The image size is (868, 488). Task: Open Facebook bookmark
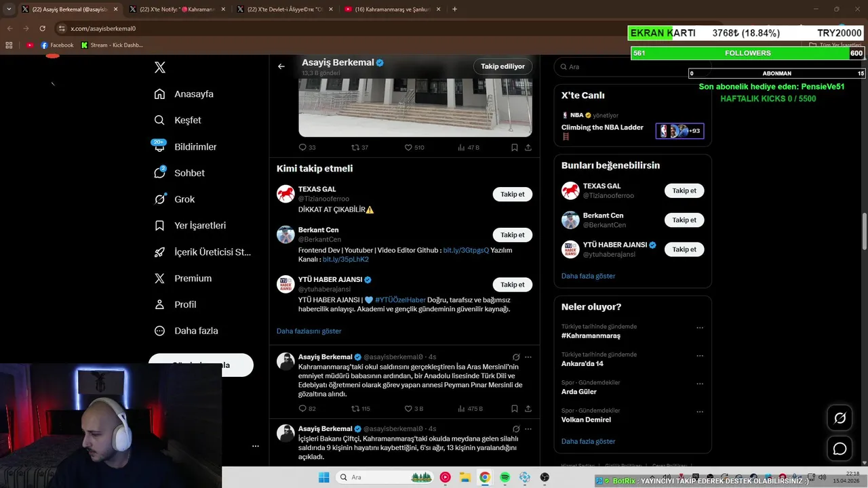pyautogui.click(x=57, y=45)
